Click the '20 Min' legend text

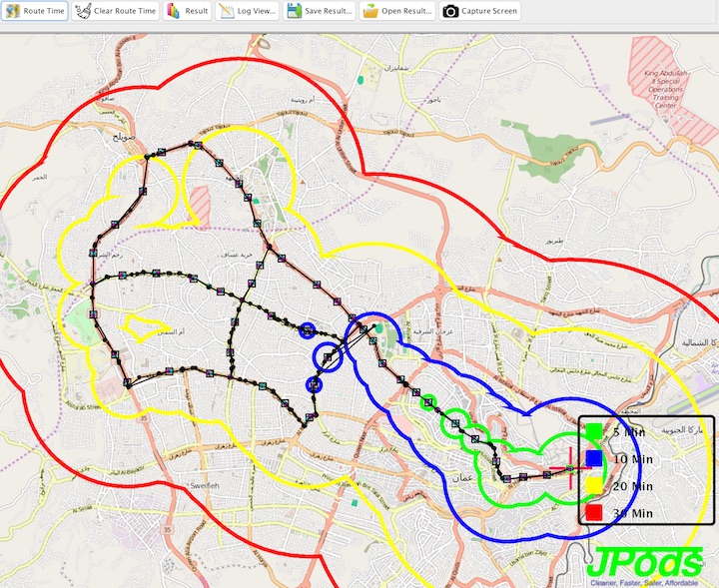pyautogui.click(x=632, y=486)
